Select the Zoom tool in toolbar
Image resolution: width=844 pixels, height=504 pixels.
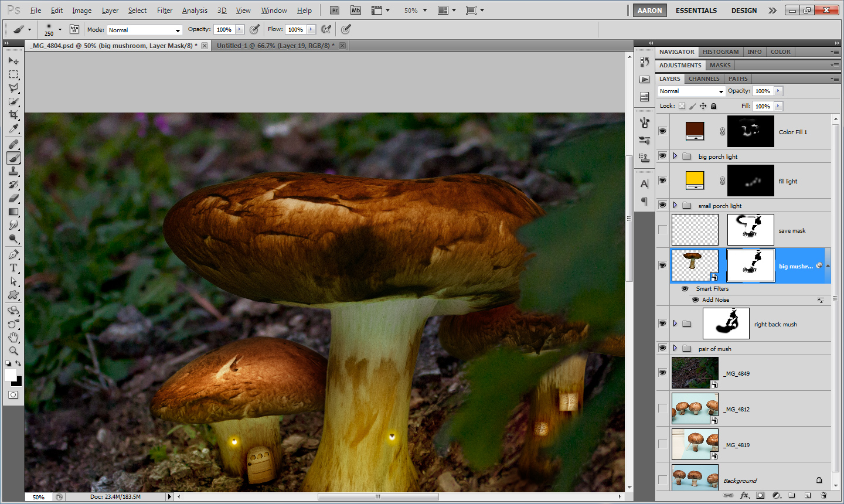[x=13, y=351]
